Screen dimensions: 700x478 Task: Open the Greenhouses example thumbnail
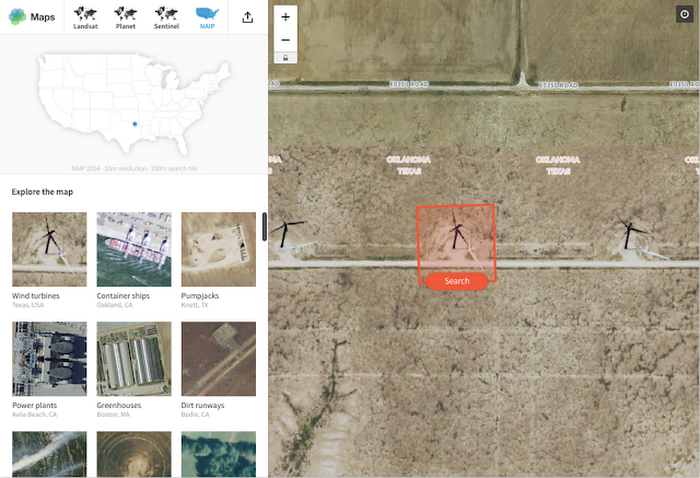click(134, 359)
